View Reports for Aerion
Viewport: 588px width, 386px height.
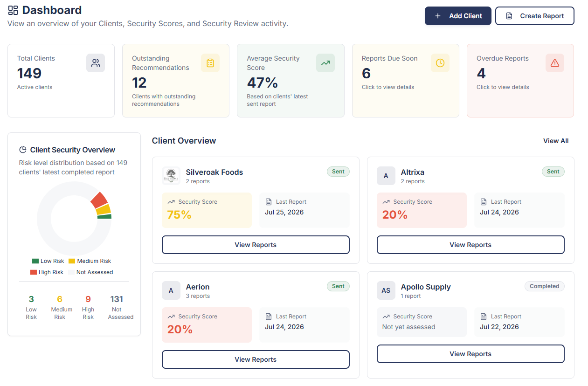[x=256, y=359]
